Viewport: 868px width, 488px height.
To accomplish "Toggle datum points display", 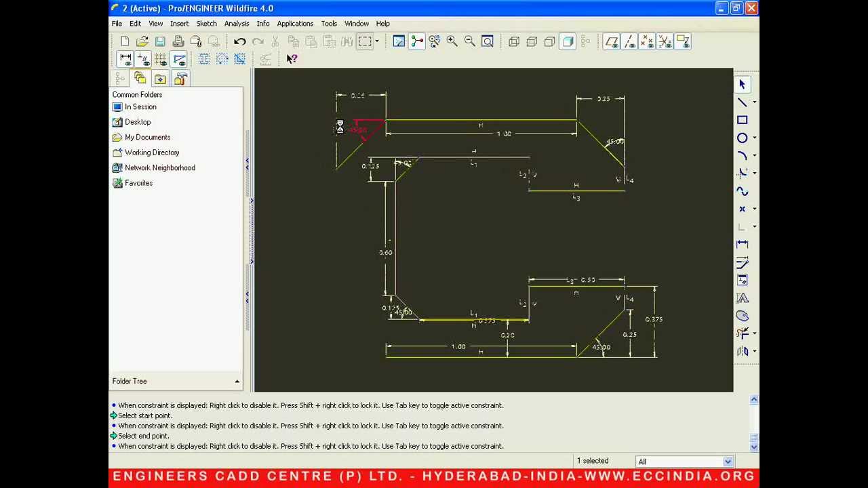I will pos(647,41).
